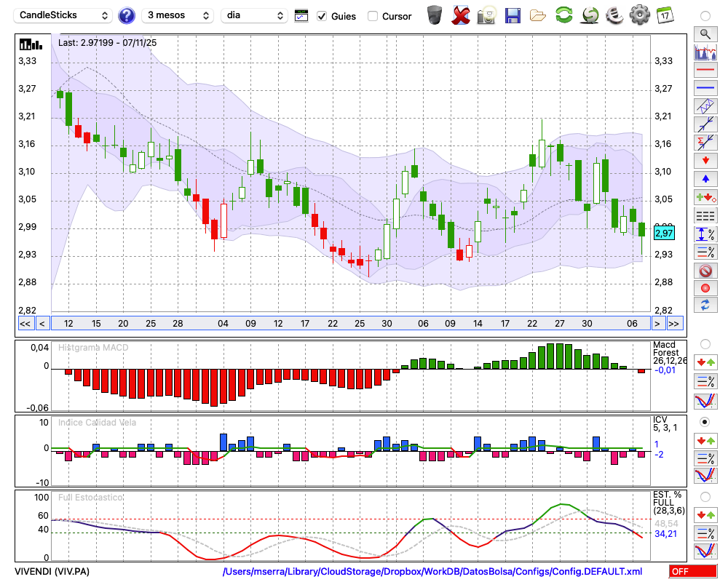728x582 pixels.
Task: Click the green circular refresh arrows icon
Action: pyautogui.click(x=563, y=15)
